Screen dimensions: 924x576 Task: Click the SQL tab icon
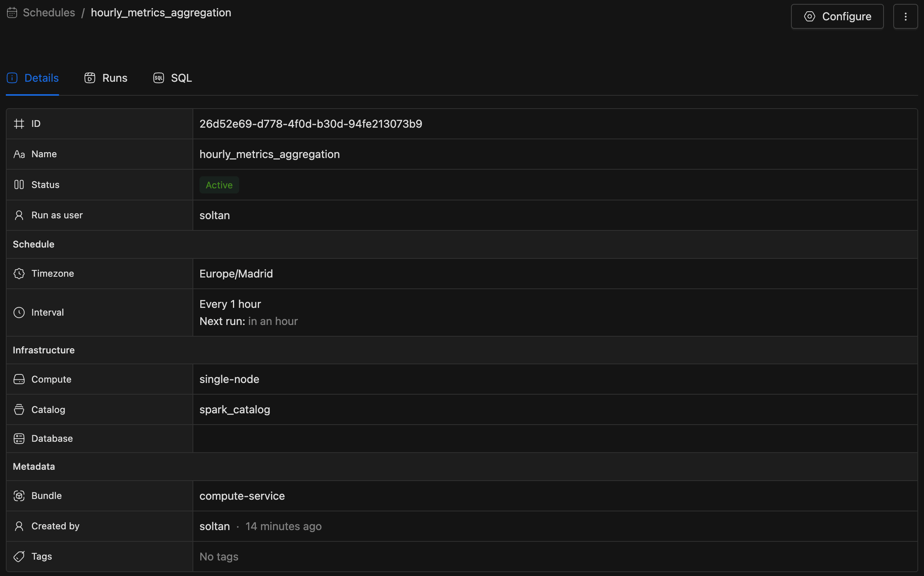click(159, 78)
